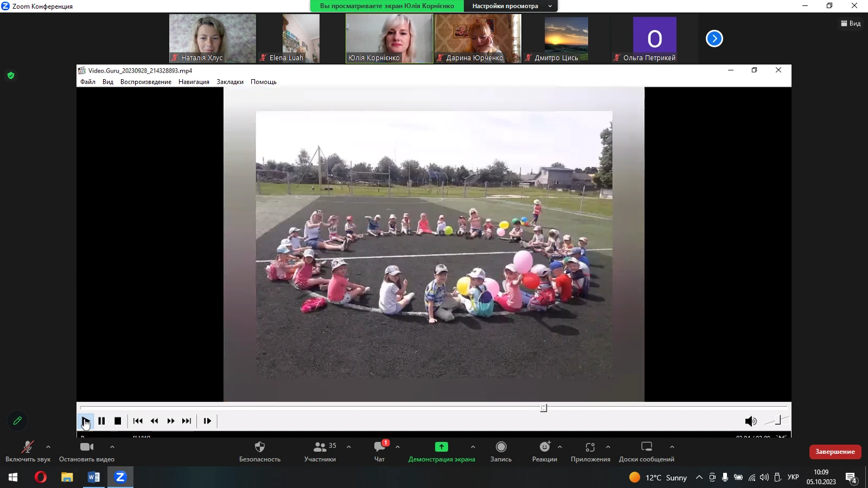The height and width of the screenshot is (488, 868).
Task: Expand the apps options arrow
Action: (608, 447)
